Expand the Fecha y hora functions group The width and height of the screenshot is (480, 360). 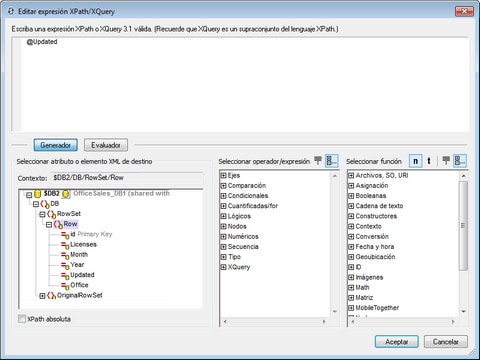tap(351, 247)
